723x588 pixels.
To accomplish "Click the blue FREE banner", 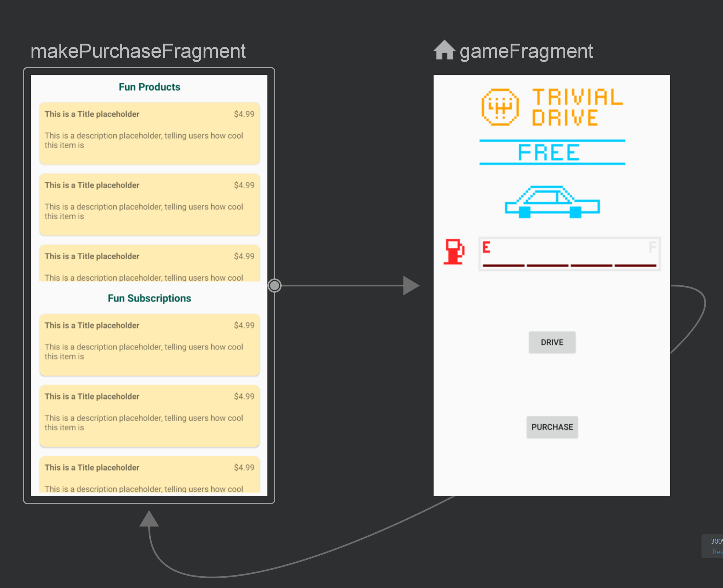I will pos(552,152).
